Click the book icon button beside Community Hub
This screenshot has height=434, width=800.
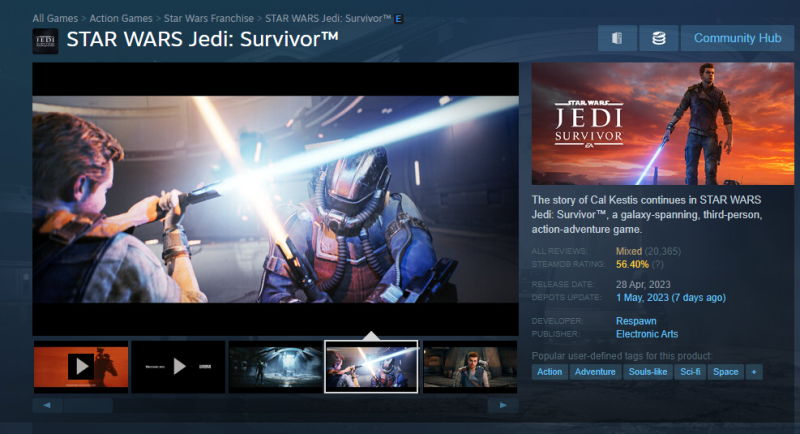[x=617, y=38]
